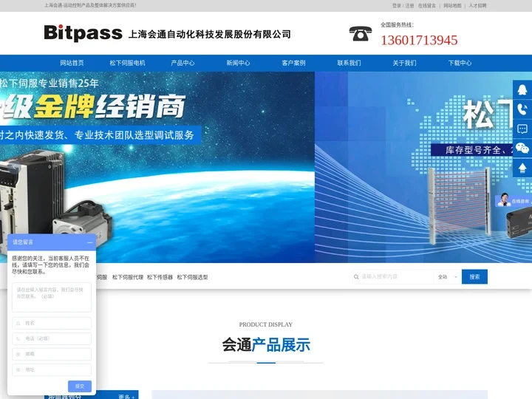
Task: Focus the 姓名 name field
Action: 52,324
